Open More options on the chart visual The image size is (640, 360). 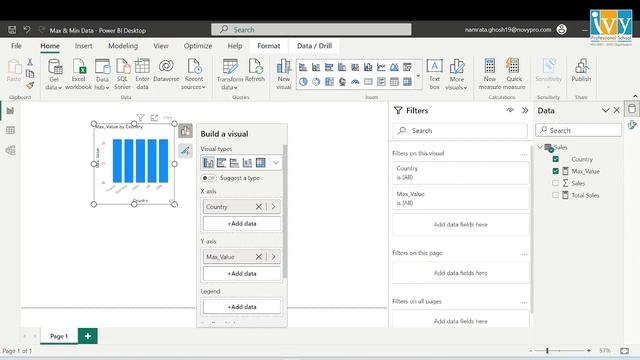pyautogui.click(x=168, y=118)
